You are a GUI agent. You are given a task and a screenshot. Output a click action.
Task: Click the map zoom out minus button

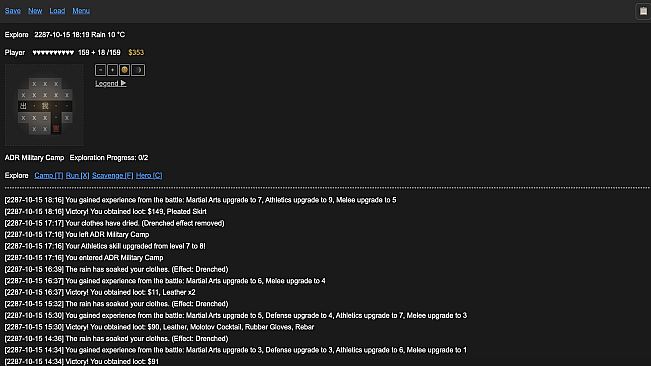point(100,70)
